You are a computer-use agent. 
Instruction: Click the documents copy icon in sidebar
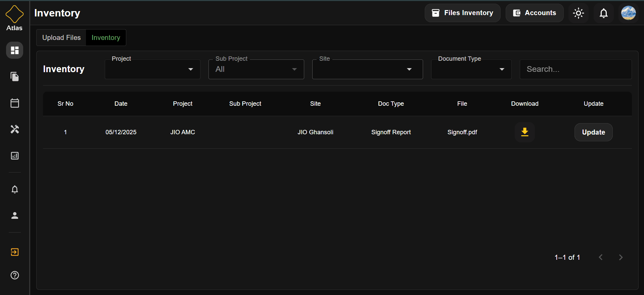tap(14, 77)
